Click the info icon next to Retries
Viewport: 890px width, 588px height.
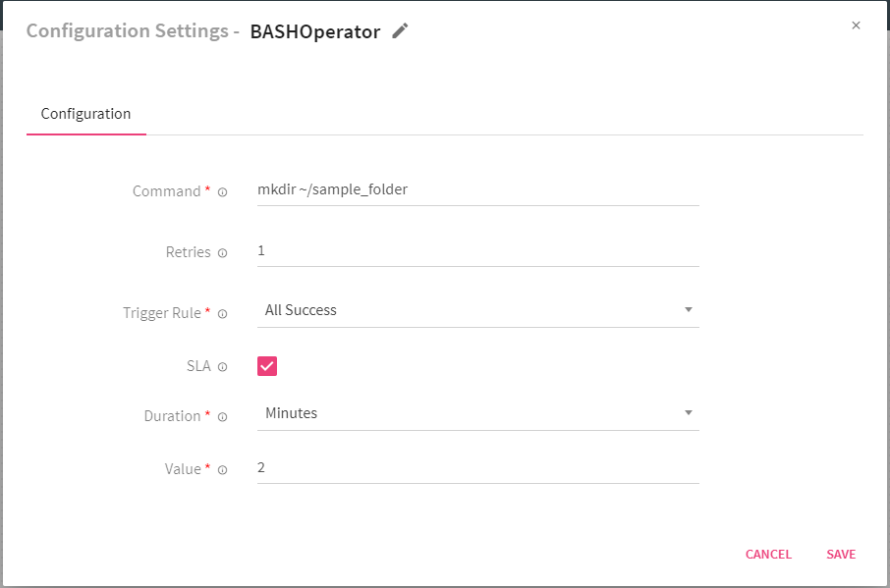point(223,252)
